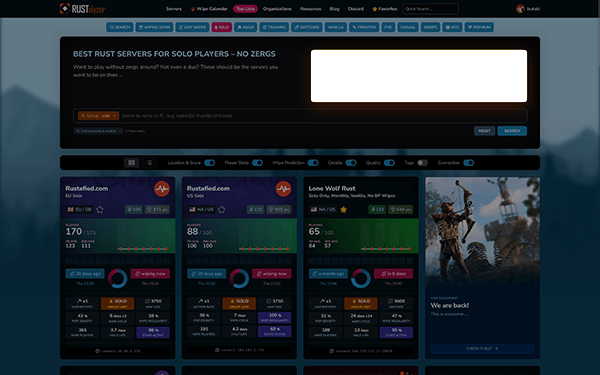Image resolution: width=600 pixels, height=375 pixels.
Task: Open the Servers menu item
Action: click(174, 8)
